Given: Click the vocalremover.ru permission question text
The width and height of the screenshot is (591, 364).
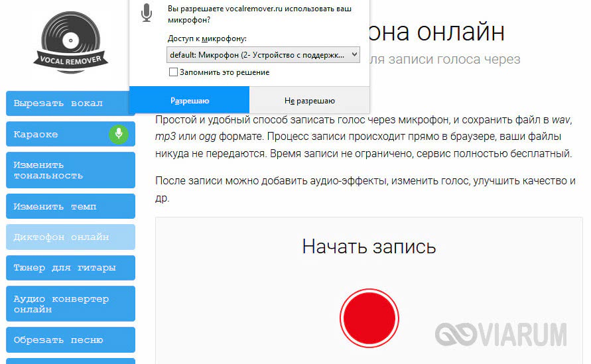Looking at the screenshot, I should coord(249,15).
